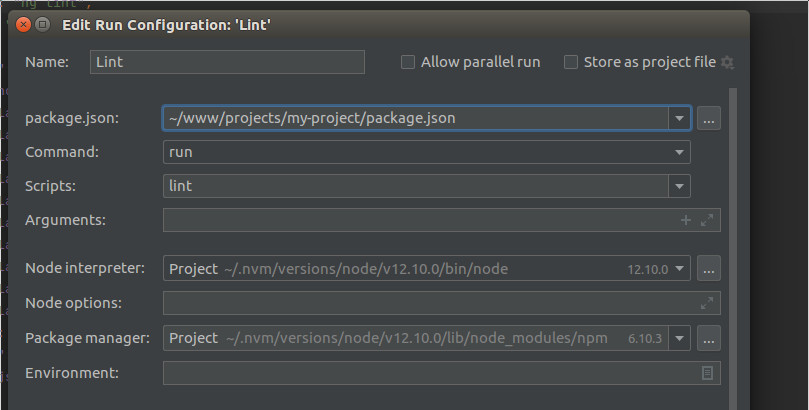Click inside the package.json path field
The height and width of the screenshot is (410, 809).
pyautogui.click(x=416, y=119)
